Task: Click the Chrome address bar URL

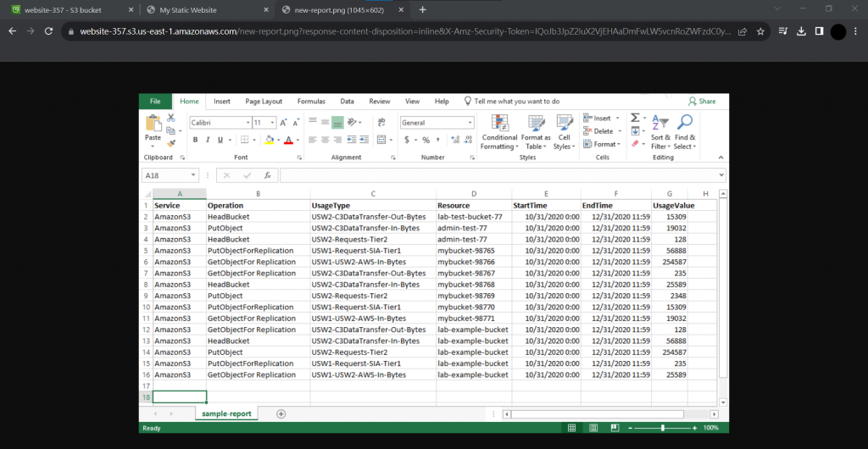Action: [x=405, y=31]
